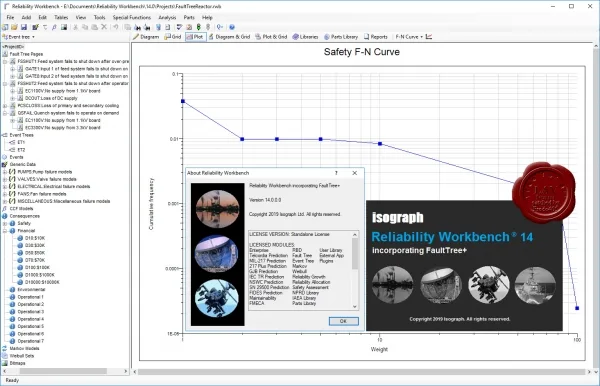Collapse the Financial consequence node

click(5, 231)
